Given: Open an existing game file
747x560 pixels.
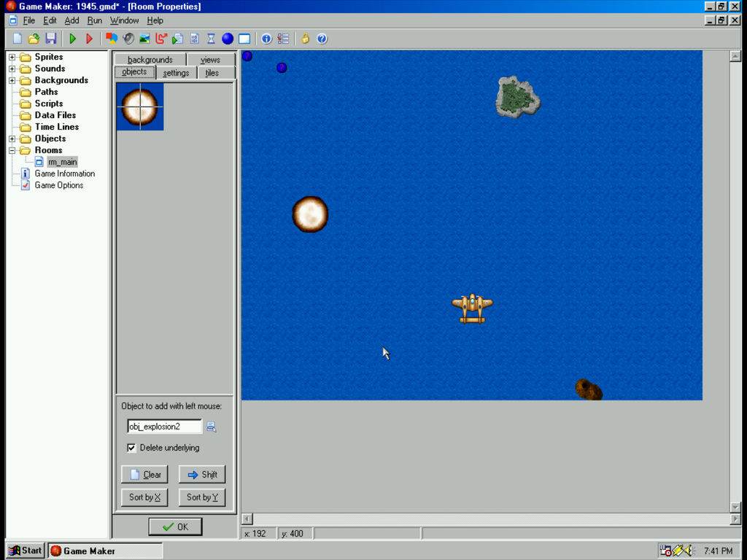Looking at the screenshot, I should (x=34, y=39).
